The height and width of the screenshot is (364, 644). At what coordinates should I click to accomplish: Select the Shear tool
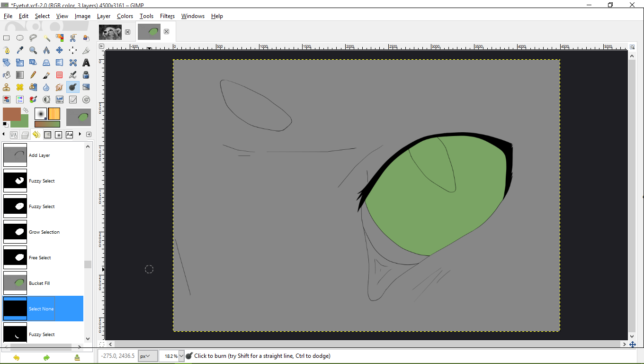[x=33, y=63]
